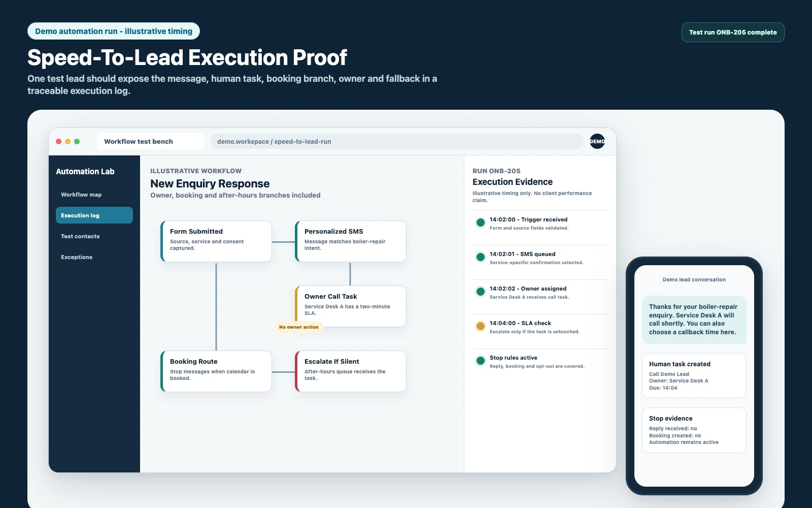Go to Exceptions in sidebar

[x=94, y=257]
